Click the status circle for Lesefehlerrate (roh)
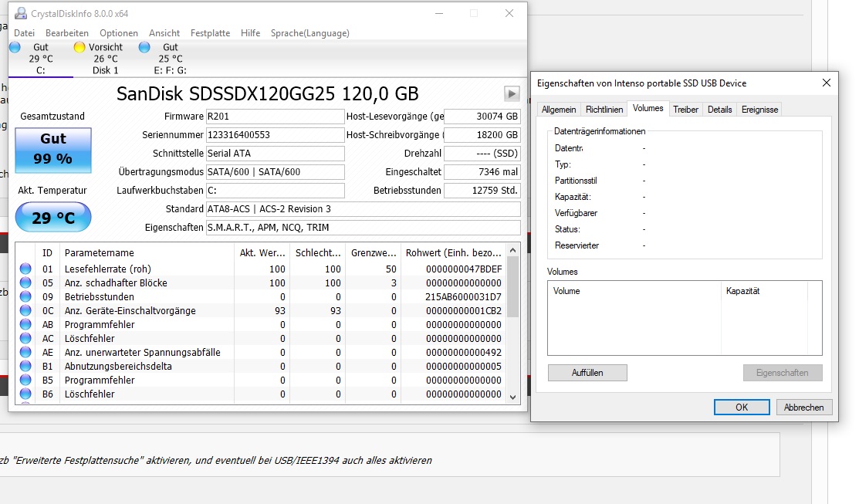The image size is (859, 504). (x=25, y=269)
